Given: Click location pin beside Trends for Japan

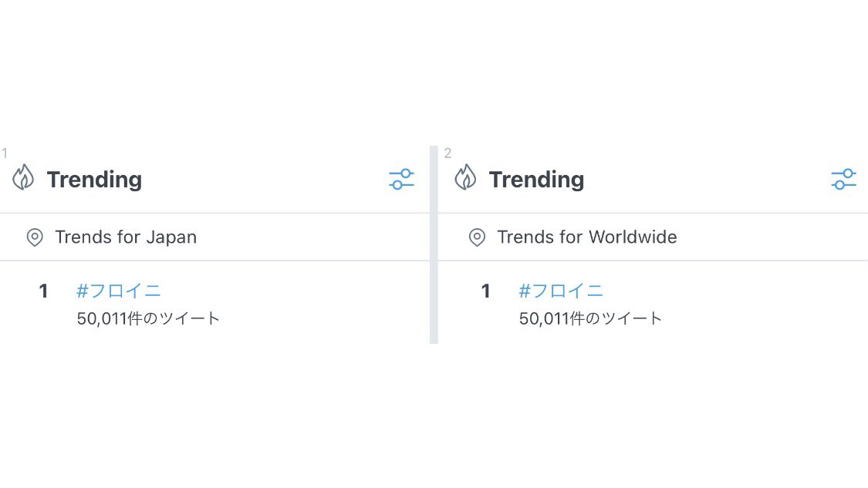Looking at the screenshot, I should coord(35,237).
